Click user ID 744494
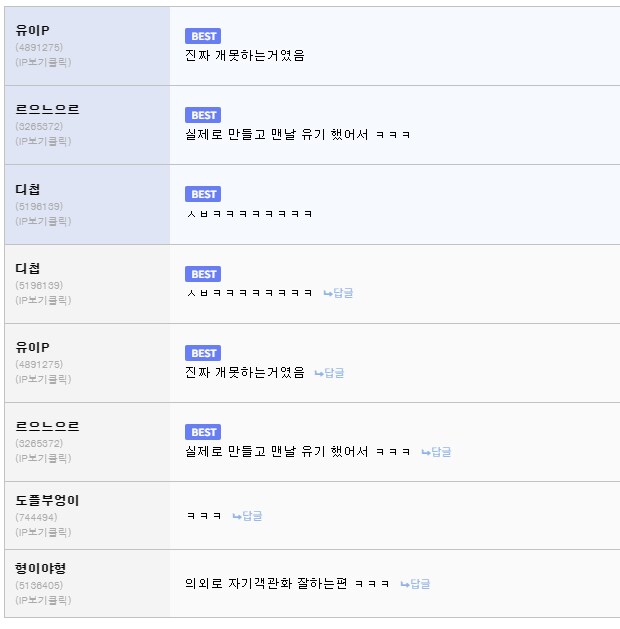The height and width of the screenshot is (629, 620). (x=36, y=517)
